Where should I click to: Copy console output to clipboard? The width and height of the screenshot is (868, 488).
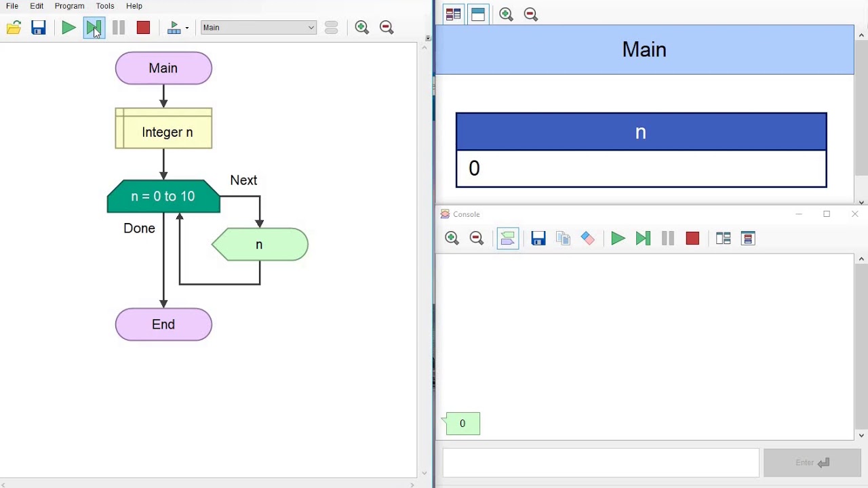tap(563, 238)
